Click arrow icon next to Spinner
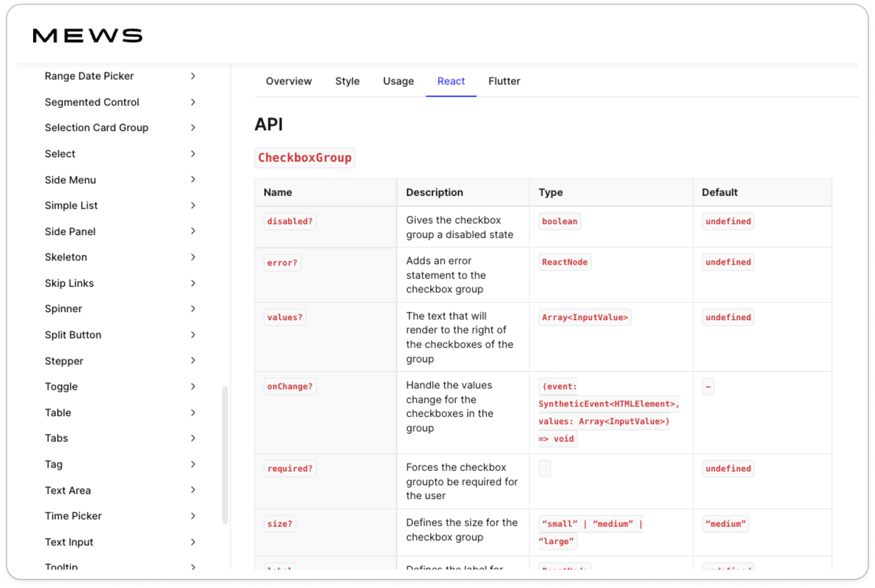This screenshot has height=588, width=875. tap(193, 309)
